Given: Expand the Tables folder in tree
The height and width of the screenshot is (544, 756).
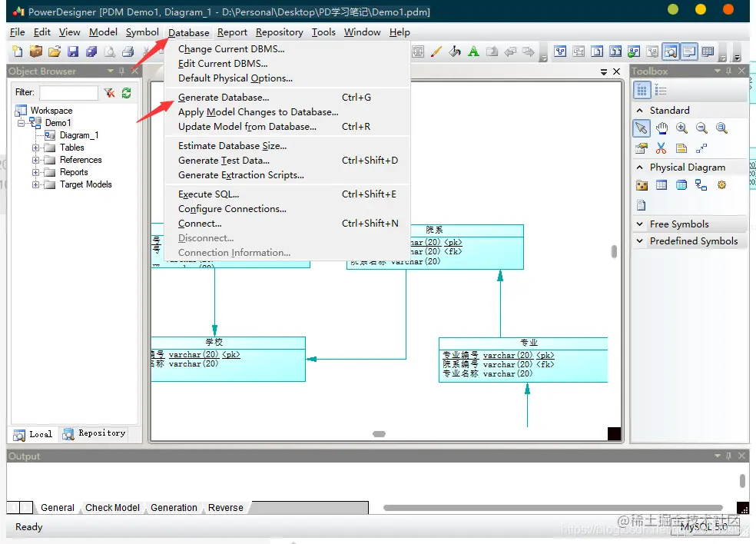Looking at the screenshot, I should 35,148.
